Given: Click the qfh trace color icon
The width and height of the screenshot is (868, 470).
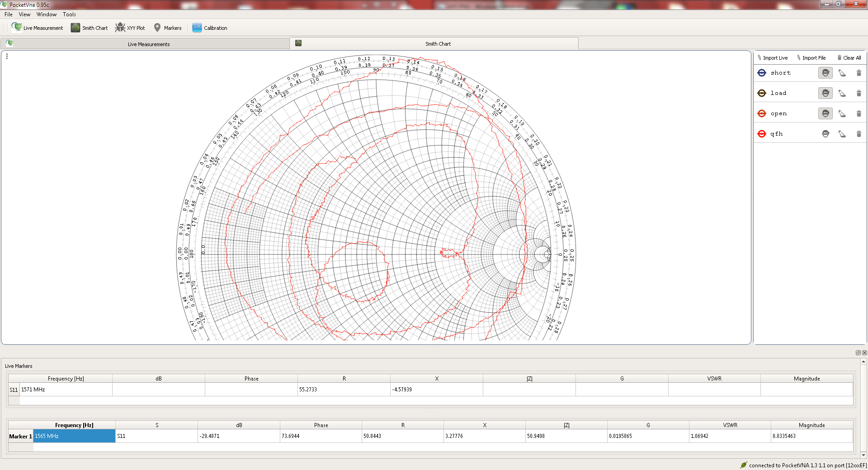Looking at the screenshot, I should (x=762, y=134).
